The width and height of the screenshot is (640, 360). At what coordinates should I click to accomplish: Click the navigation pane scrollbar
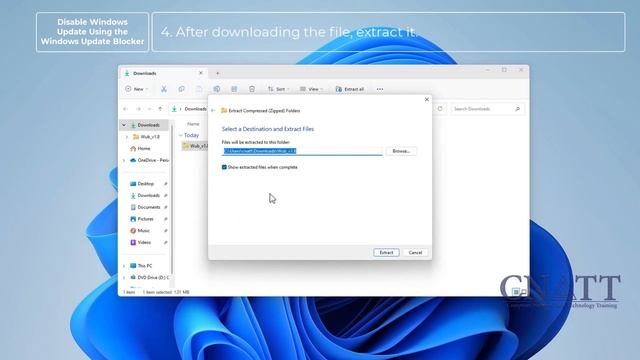coord(172,198)
